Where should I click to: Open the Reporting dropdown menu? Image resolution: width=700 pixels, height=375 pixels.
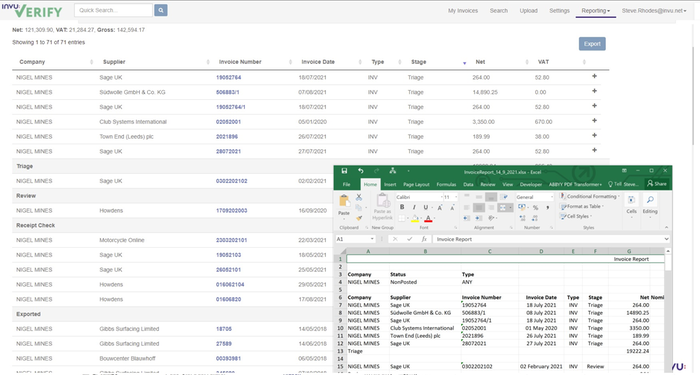pos(596,11)
